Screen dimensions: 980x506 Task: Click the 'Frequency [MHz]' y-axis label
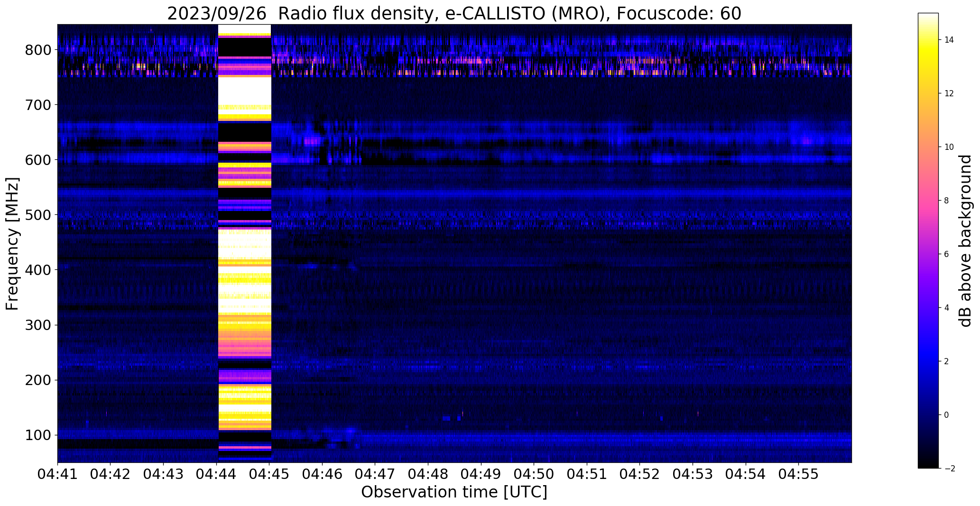[13, 244]
